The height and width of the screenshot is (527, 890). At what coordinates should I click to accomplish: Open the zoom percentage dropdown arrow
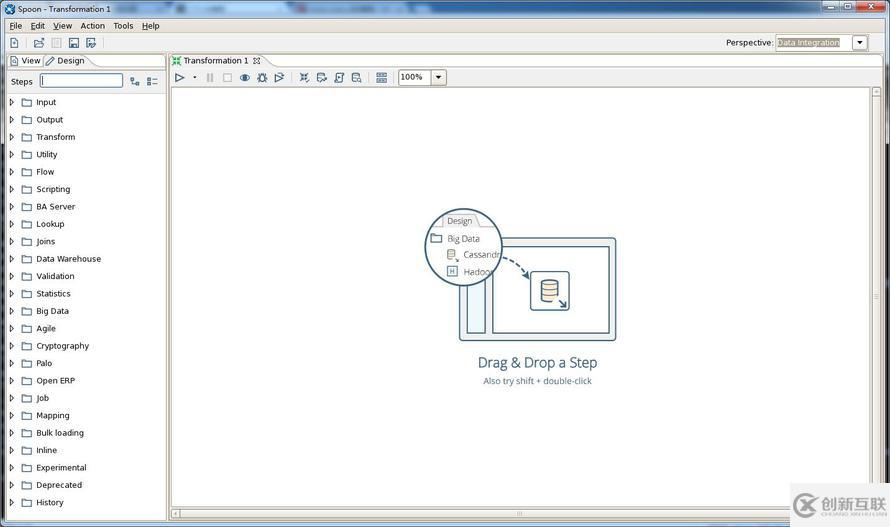click(x=438, y=77)
